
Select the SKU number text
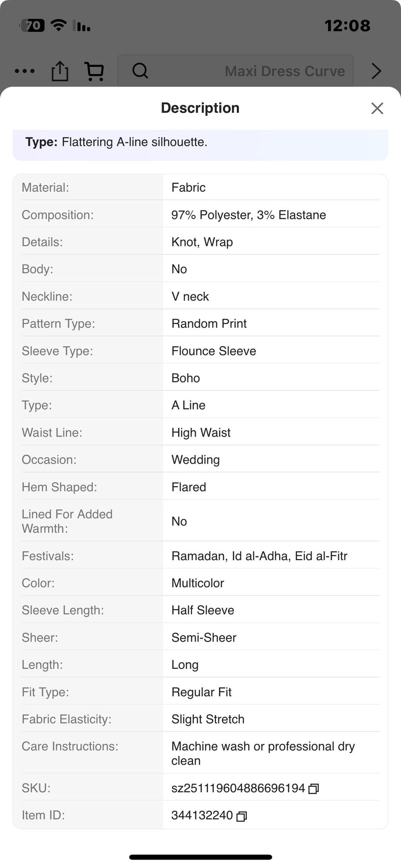[x=238, y=788]
